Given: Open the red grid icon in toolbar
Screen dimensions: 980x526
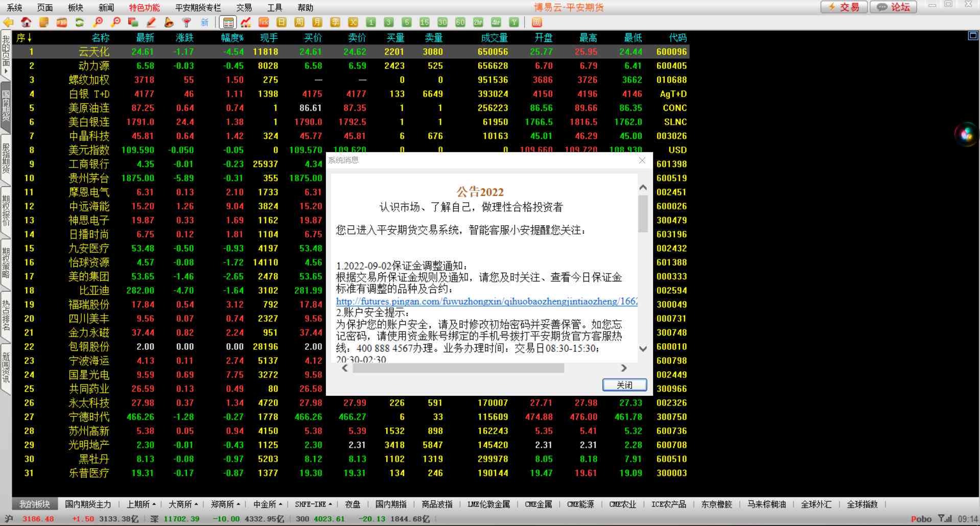Looking at the screenshot, I should pyautogui.click(x=536, y=22).
